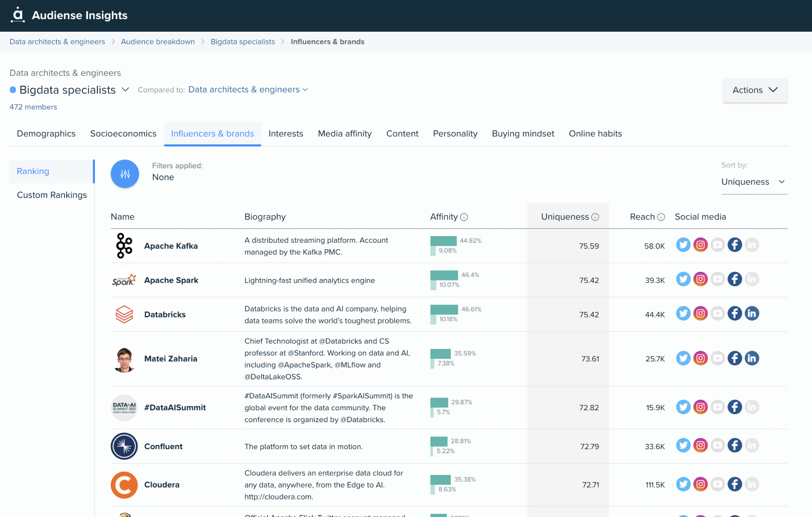Viewport: 812px width, 517px height.
Task: Click the Cloudera logo thumbnail
Action: pyautogui.click(x=124, y=485)
